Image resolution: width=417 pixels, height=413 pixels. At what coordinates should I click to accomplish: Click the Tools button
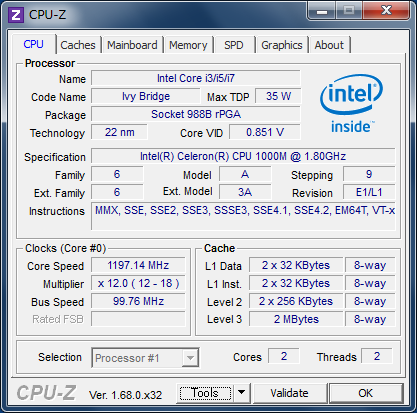[x=205, y=393]
